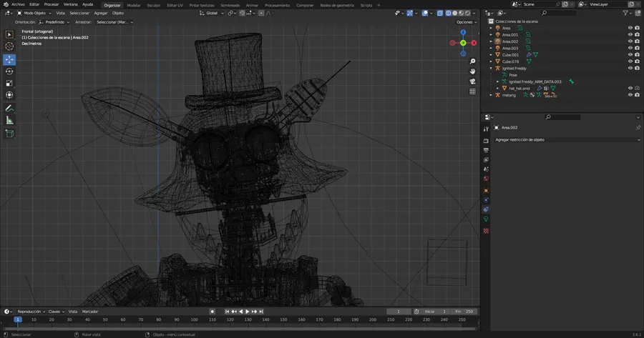Jump to the timeline end frame
Screen dimensions: 644x338
pos(260,312)
